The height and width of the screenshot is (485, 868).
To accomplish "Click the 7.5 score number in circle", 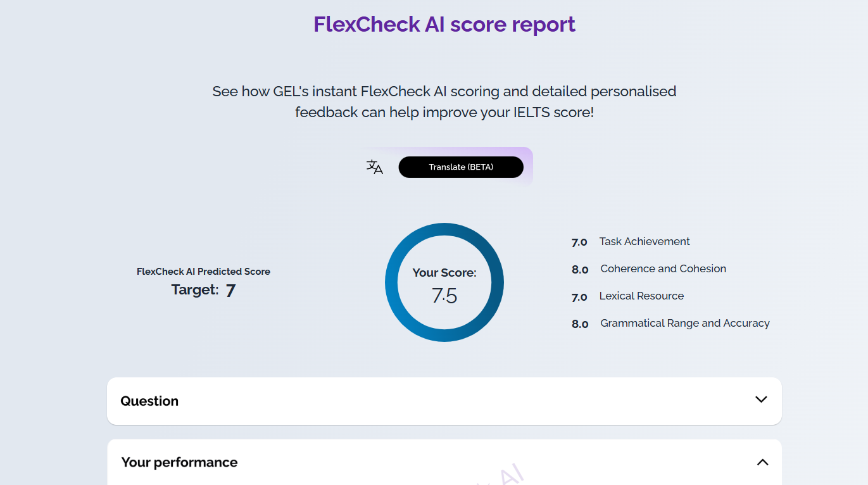I will 444,296.
